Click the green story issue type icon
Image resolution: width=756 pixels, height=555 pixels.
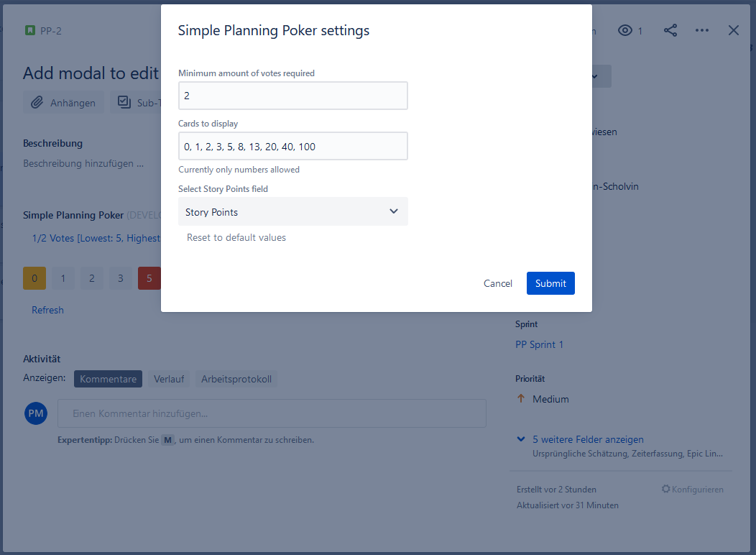(x=30, y=30)
